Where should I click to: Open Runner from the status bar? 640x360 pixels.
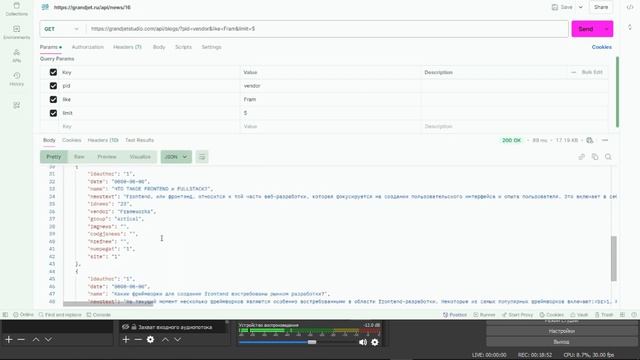[484, 315]
